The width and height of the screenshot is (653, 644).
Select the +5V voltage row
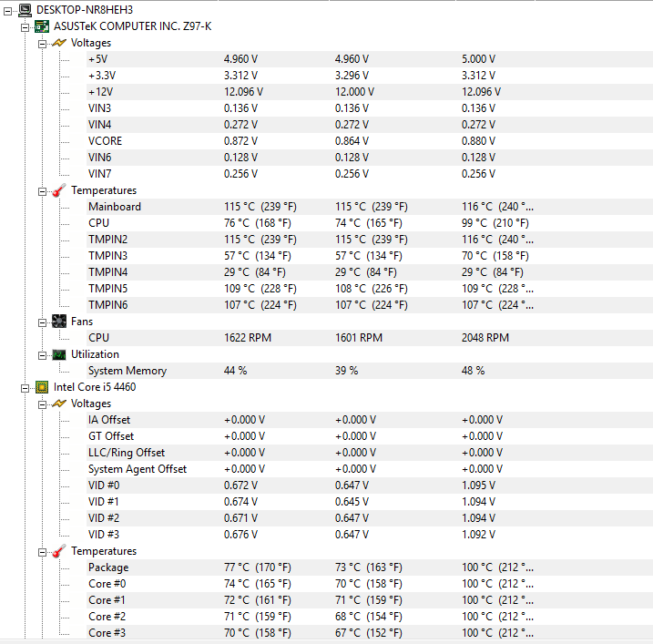(x=370, y=59)
